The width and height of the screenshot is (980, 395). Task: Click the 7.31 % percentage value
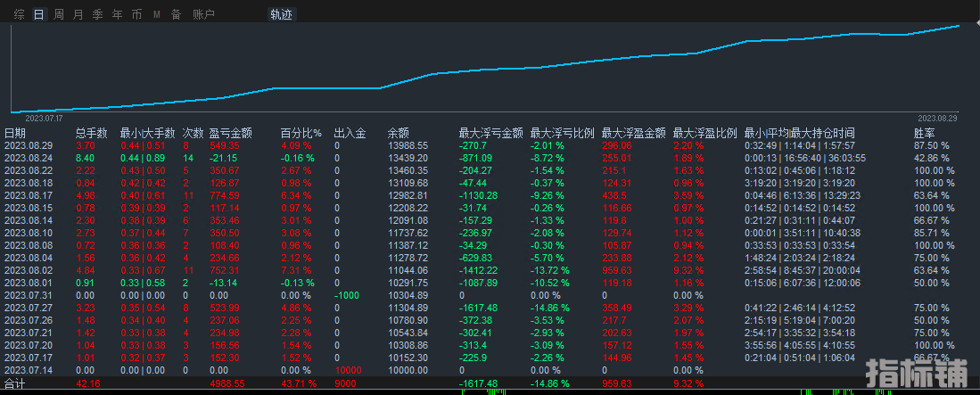coord(296,271)
